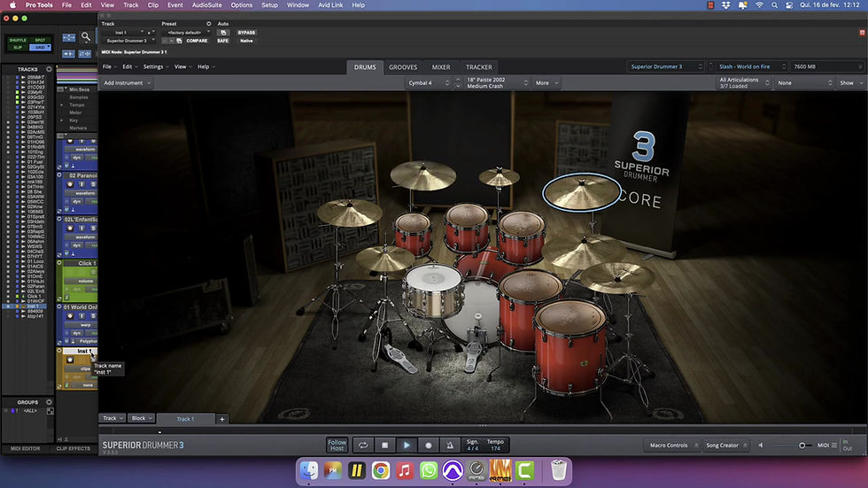868x488 pixels.
Task: Click the copy settings icon beside COMPARE
Action: [x=179, y=41]
